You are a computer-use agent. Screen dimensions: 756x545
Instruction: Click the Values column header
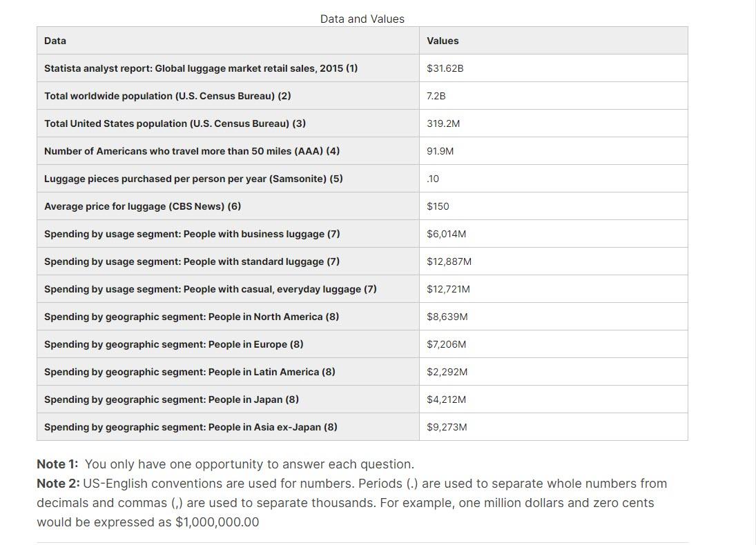coord(442,41)
